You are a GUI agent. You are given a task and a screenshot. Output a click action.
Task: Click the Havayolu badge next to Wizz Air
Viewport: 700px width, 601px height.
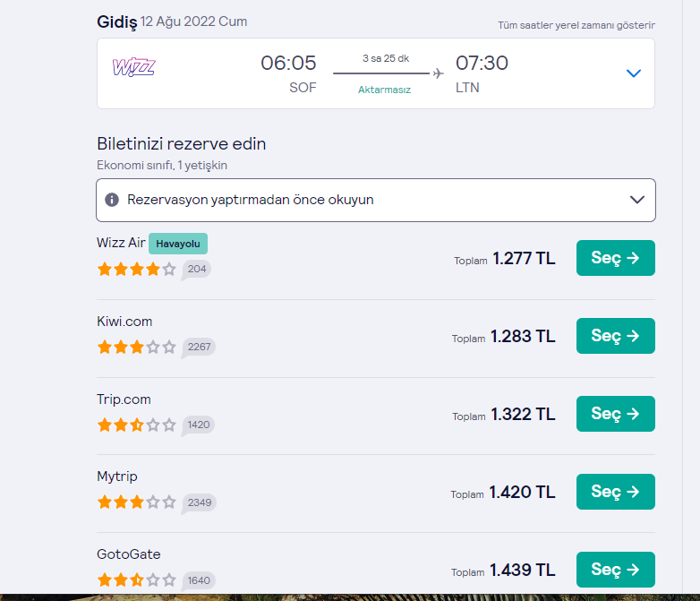click(177, 244)
